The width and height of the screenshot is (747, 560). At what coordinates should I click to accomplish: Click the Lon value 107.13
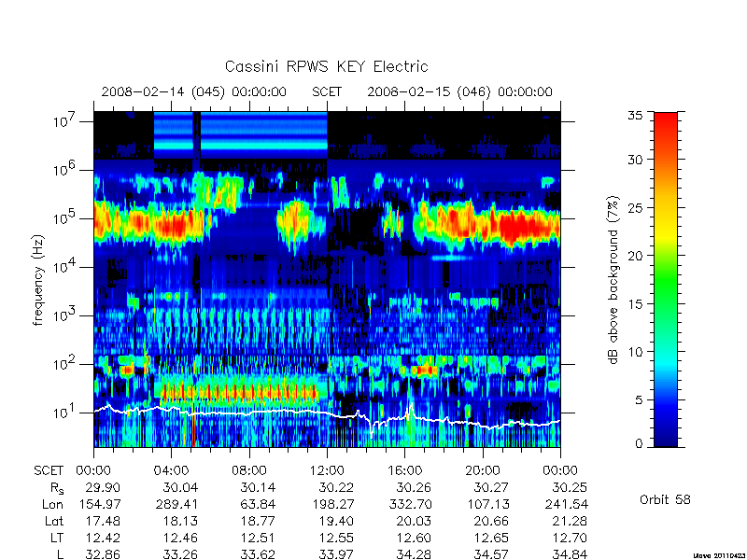click(487, 504)
